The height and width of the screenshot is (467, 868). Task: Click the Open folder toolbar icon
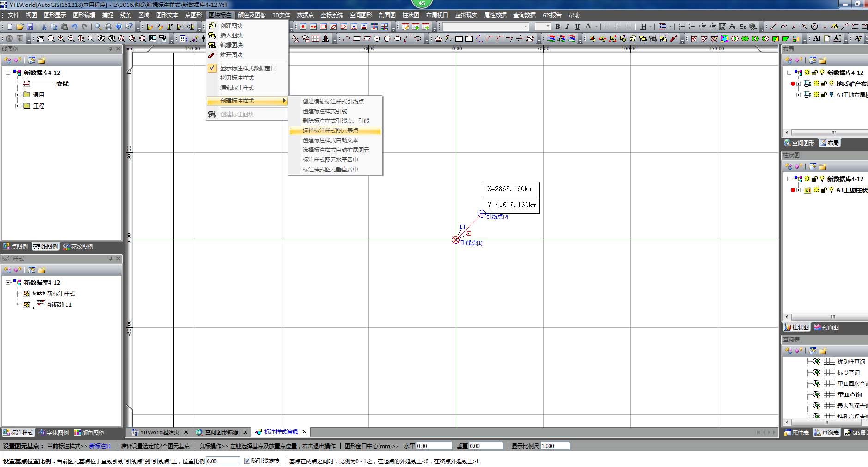click(20, 27)
